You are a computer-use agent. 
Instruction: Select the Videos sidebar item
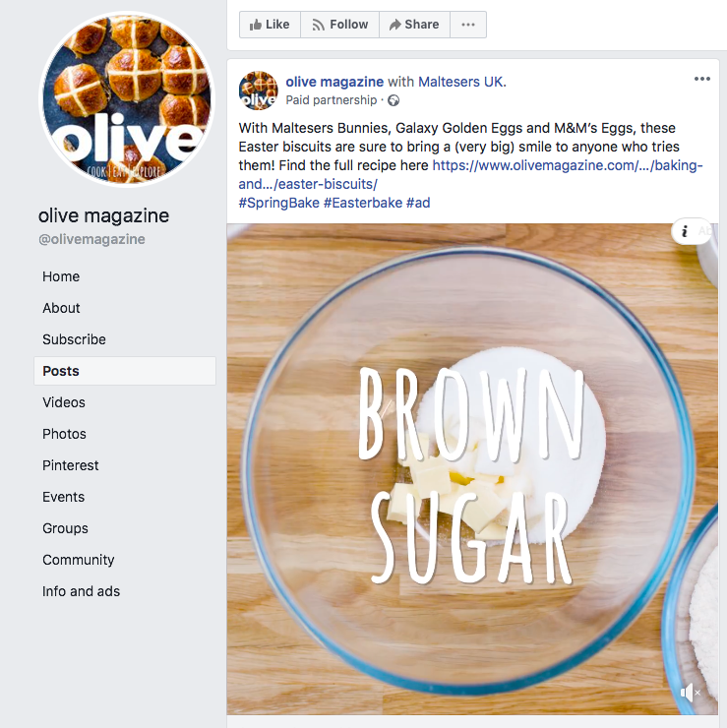click(x=64, y=402)
